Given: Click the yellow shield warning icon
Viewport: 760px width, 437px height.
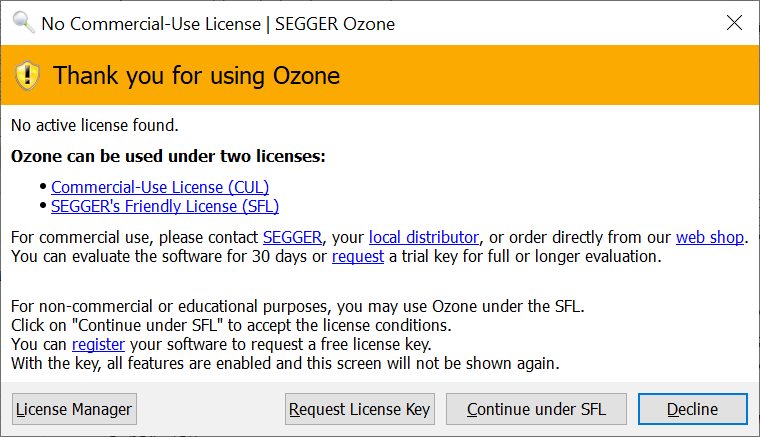Looking at the screenshot, I should tap(28, 75).
